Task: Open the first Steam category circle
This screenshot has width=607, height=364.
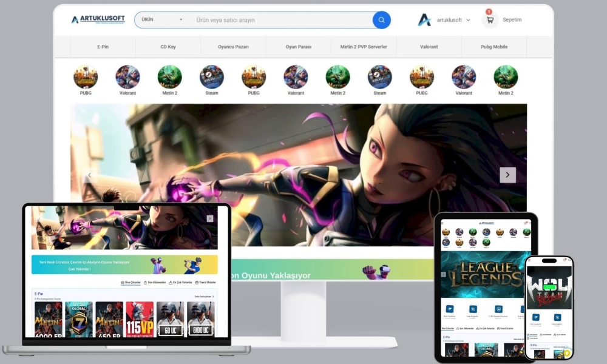Action: coord(212,77)
